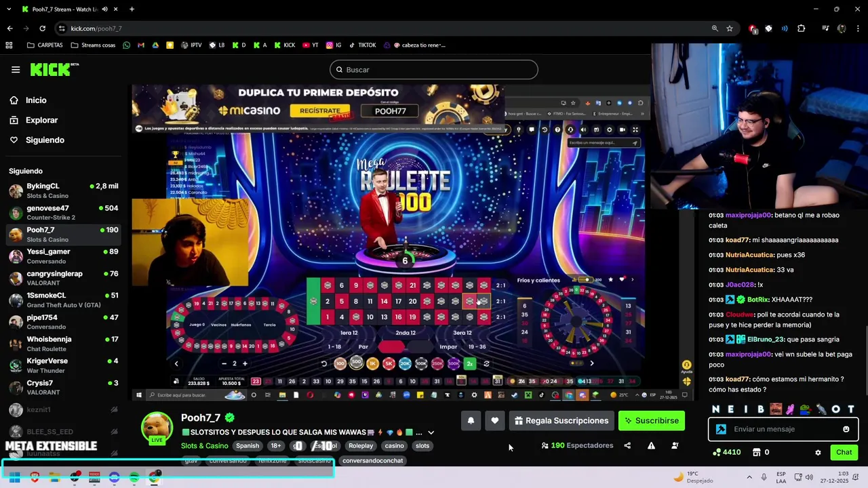The width and height of the screenshot is (868, 488).
Task: Open Chrome extensions puzzle icon
Action: click(802, 28)
